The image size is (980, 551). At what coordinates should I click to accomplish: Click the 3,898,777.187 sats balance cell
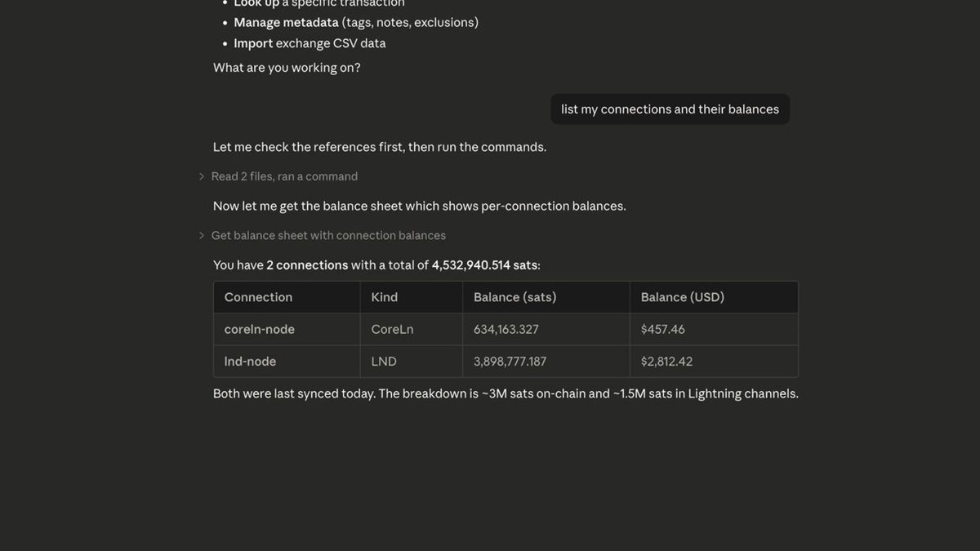pyautogui.click(x=546, y=361)
